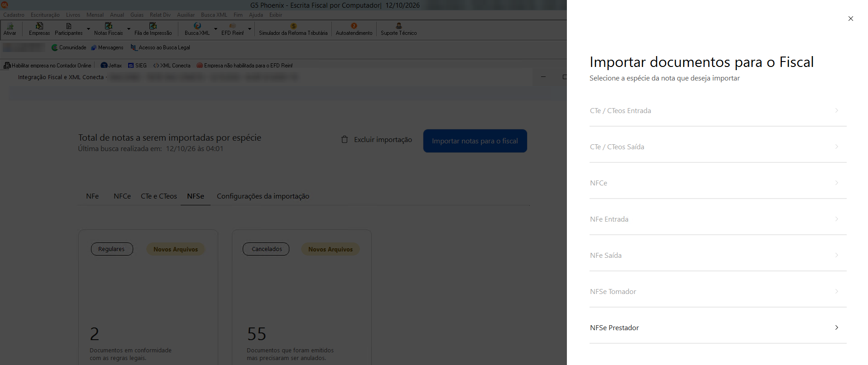
Task: Select NFSe Prestador option
Action: tap(718, 327)
